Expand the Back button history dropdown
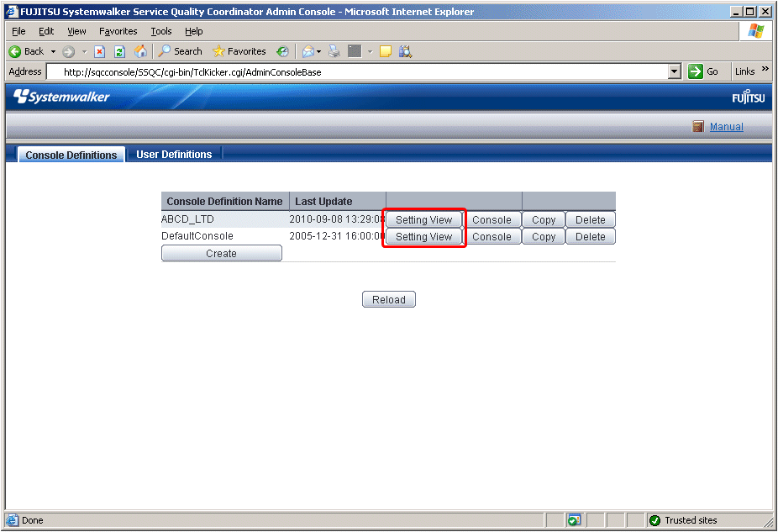Screen dimensions: 778x532 point(53,51)
